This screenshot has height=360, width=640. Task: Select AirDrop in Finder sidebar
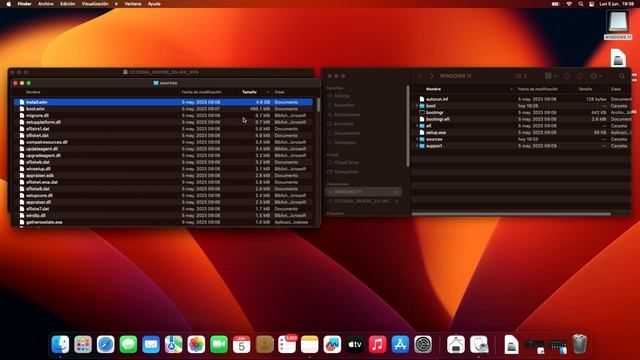click(x=342, y=96)
